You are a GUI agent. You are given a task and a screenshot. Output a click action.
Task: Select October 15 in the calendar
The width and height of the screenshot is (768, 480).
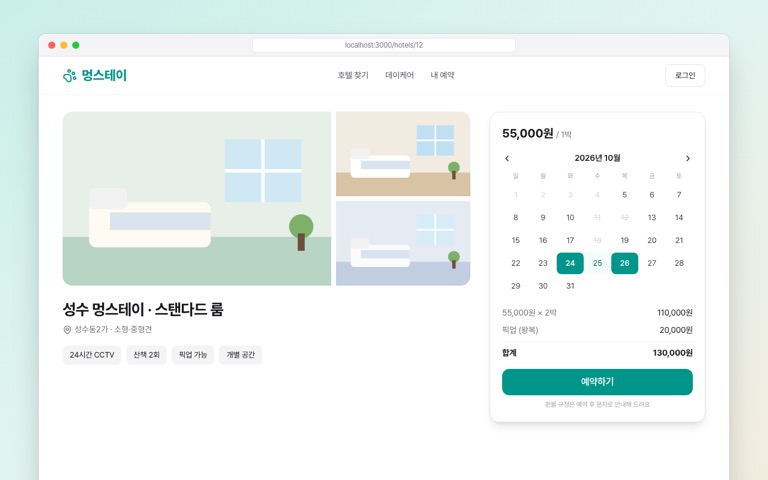[516, 240]
